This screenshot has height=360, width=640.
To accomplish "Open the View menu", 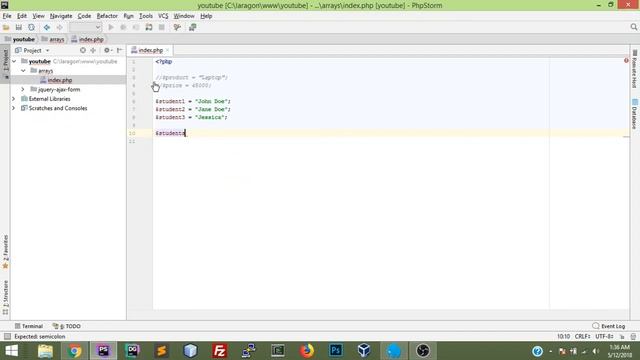I will (x=38, y=16).
